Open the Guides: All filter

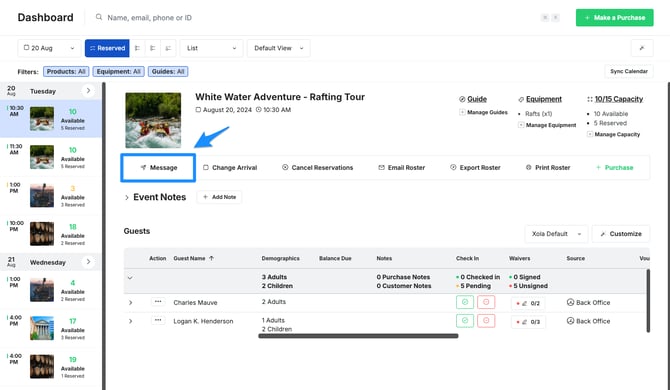tap(168, 71)
